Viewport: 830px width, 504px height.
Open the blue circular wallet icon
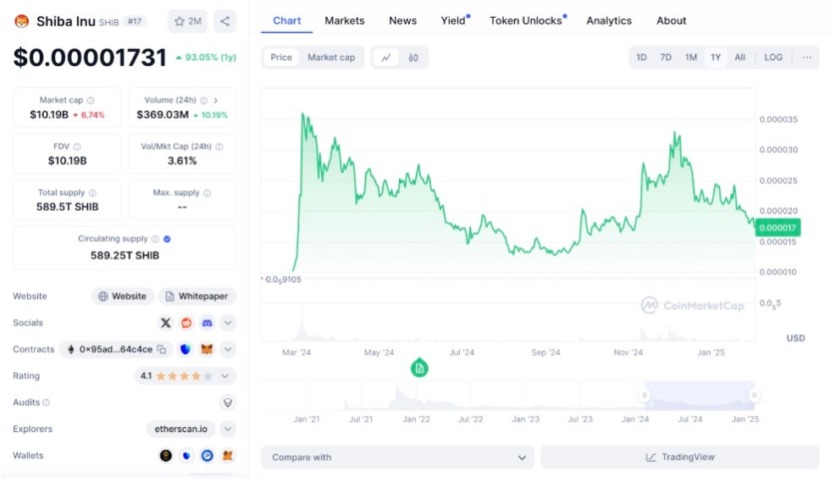point(207,456)
